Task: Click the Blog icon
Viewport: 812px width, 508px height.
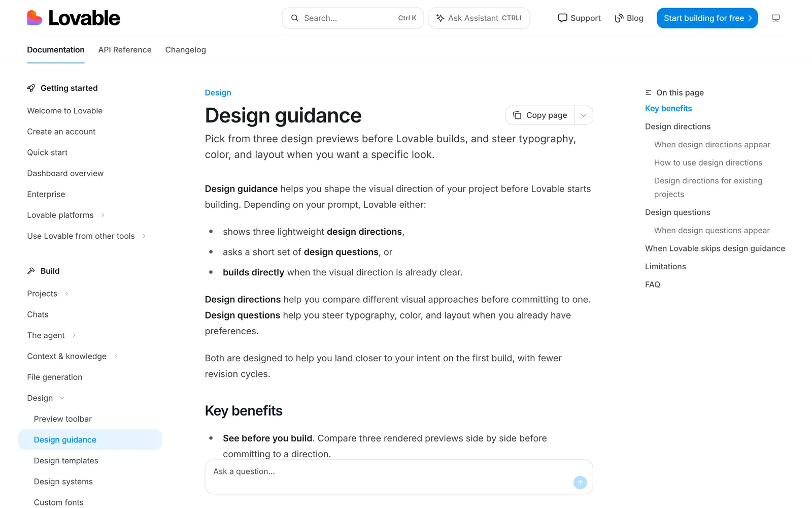Action: coord(619,18)
